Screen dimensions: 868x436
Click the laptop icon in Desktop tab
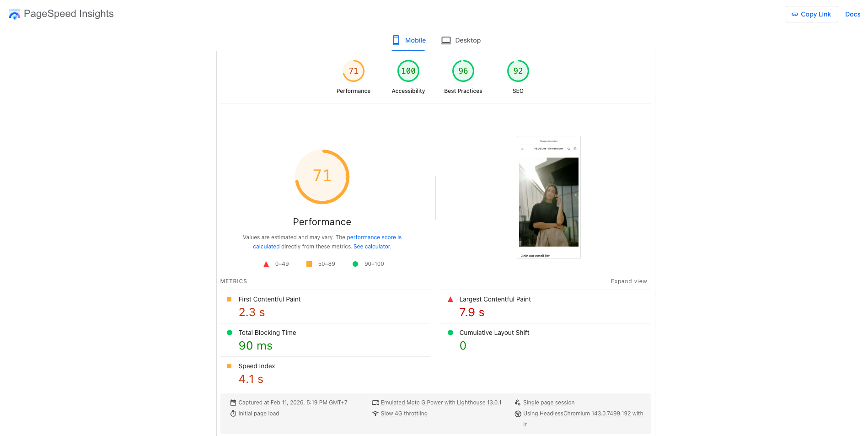[x=446, y=40]
